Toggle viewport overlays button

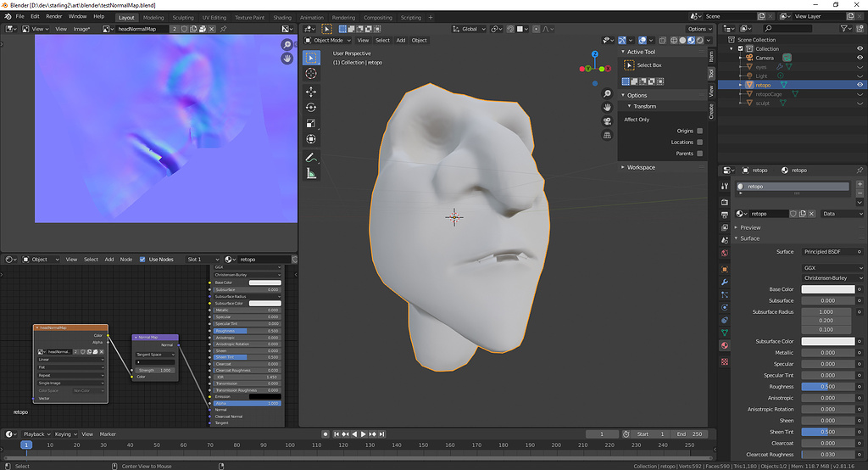tap(643, 40)
